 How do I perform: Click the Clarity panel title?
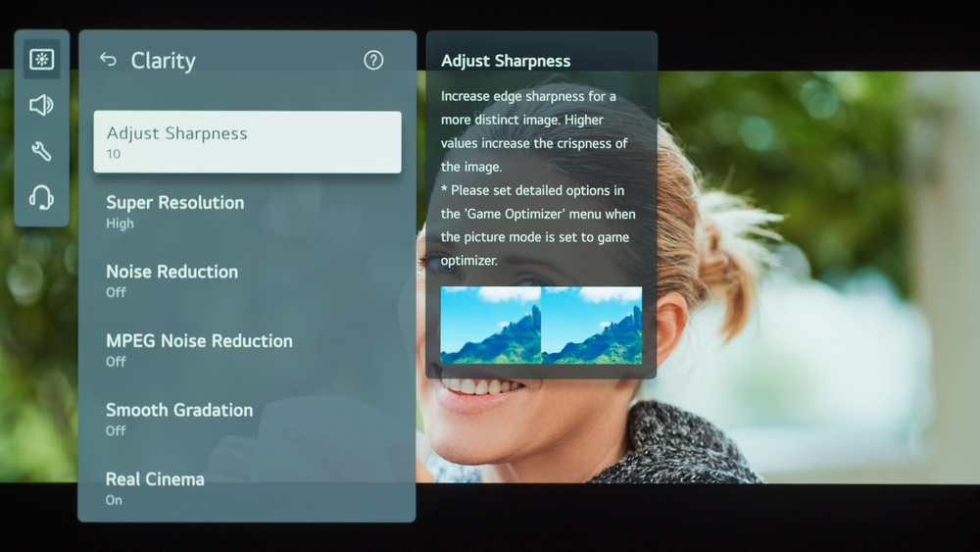(x=164, y=61)
